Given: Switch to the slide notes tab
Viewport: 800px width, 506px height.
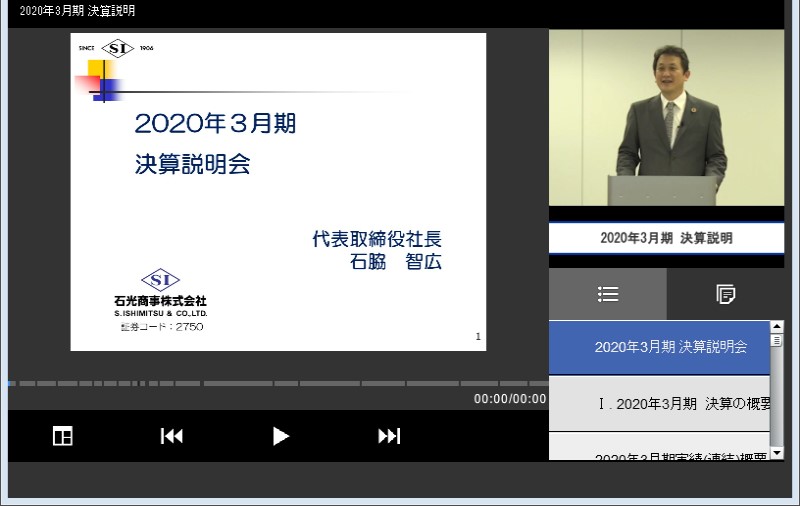Looking at the screenshot, I should (x=726, y=294).
